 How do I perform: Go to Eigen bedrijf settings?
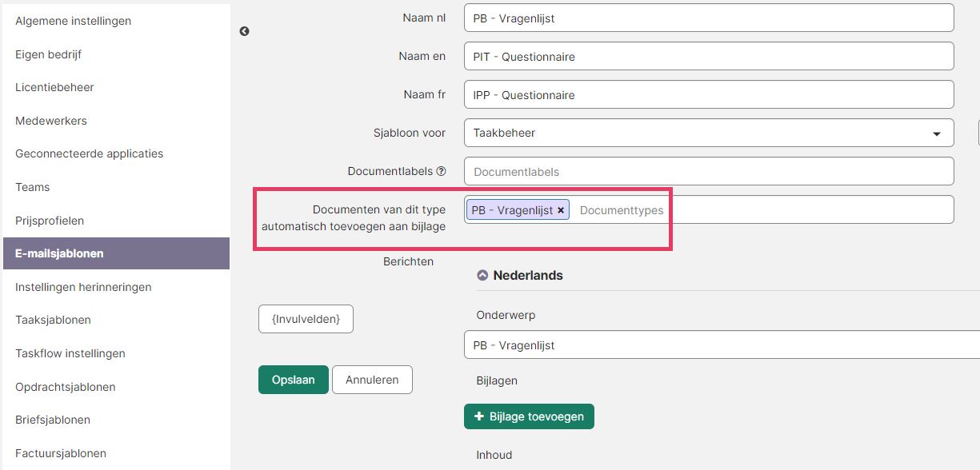(48, 54)
